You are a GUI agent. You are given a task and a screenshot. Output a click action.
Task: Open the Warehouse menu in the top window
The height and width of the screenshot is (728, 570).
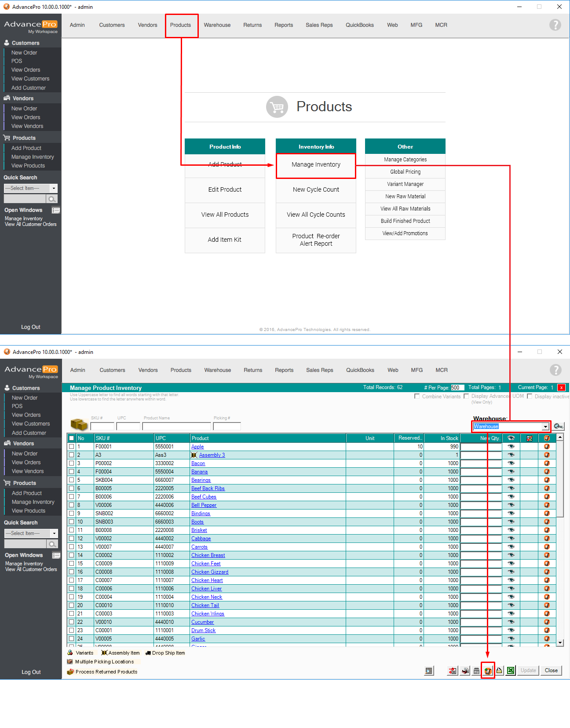(x=217, y=25)
